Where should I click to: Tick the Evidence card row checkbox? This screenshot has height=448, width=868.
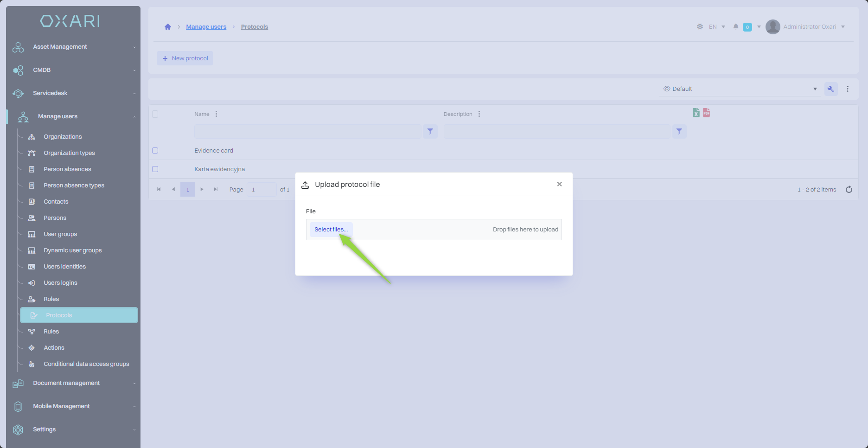point(155,151)
